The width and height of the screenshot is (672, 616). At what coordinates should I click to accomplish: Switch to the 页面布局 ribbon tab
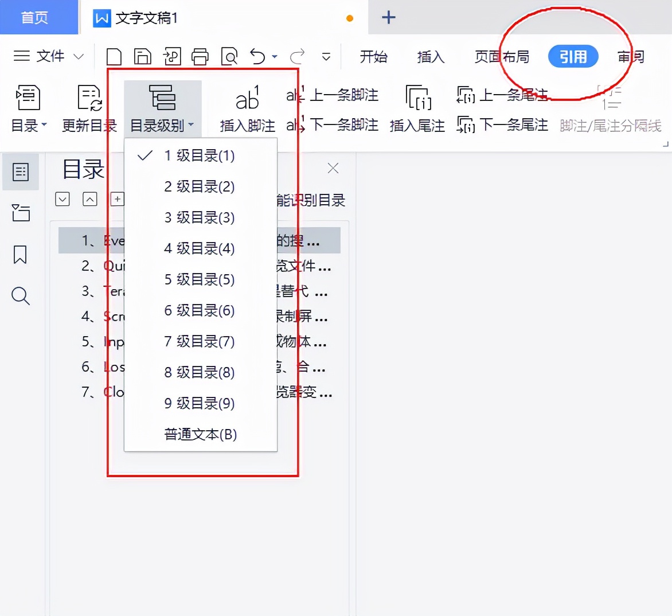click(502, 56)
